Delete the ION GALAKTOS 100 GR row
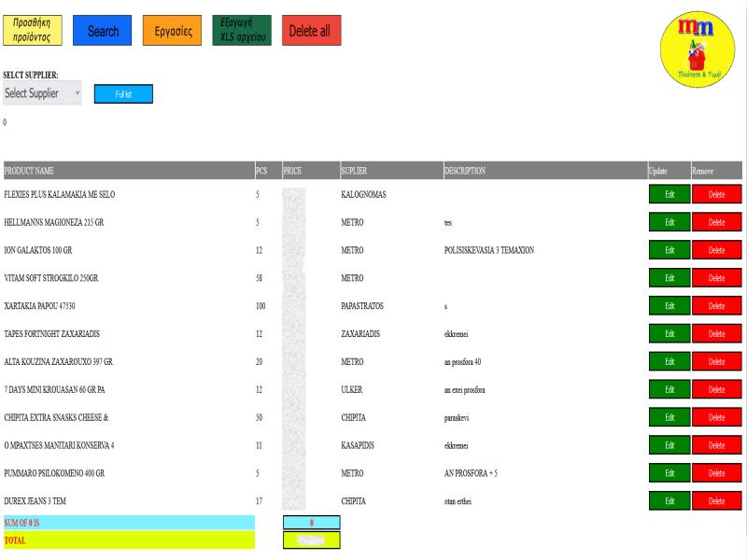Screen dimensions: 747x560 [x=716, y=250]
